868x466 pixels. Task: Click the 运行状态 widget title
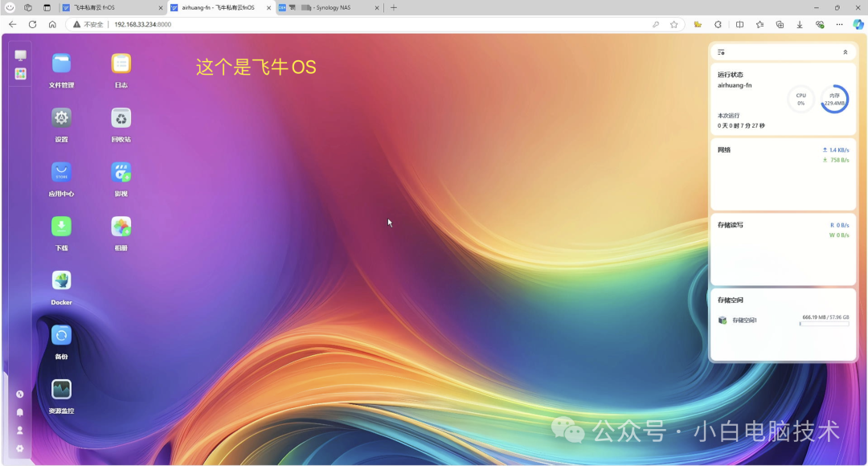click(x=730, y=75)
